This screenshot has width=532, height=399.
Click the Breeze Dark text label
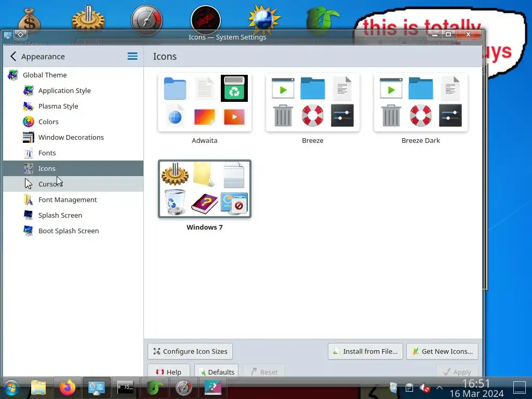click(x=421, y=140)
